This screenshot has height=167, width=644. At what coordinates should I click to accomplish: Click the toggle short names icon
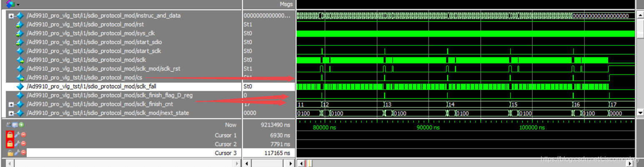point(9,125)
